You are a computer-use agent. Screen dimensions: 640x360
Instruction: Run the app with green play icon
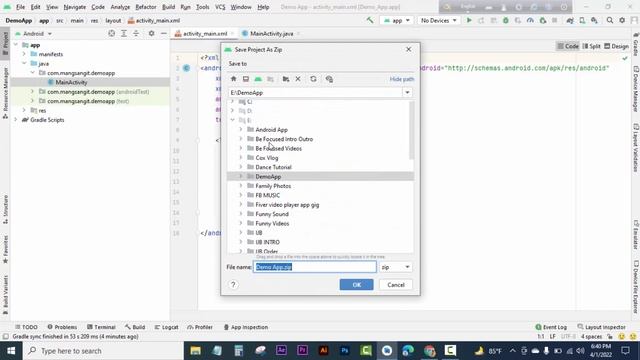(469, 20)
